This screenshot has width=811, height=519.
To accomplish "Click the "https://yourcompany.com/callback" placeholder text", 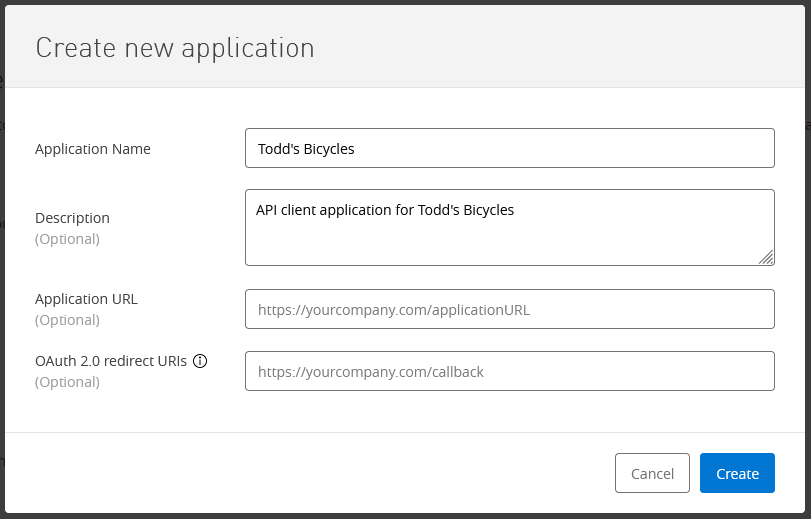I will click(370, 371).
